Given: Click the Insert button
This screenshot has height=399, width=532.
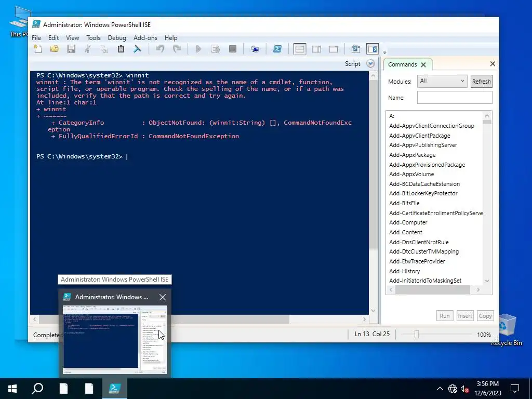Looking at the screenshot, I should coord(465,316).
